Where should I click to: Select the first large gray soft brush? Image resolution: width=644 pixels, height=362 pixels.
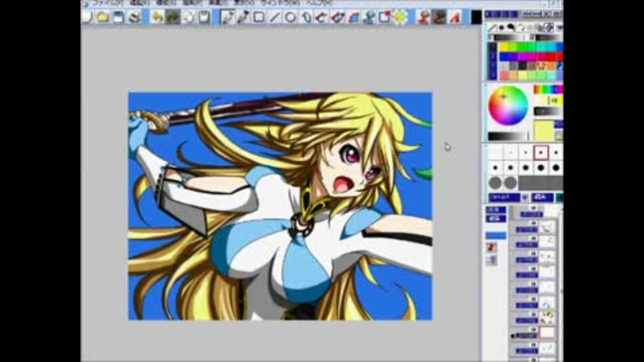point(495,182)
